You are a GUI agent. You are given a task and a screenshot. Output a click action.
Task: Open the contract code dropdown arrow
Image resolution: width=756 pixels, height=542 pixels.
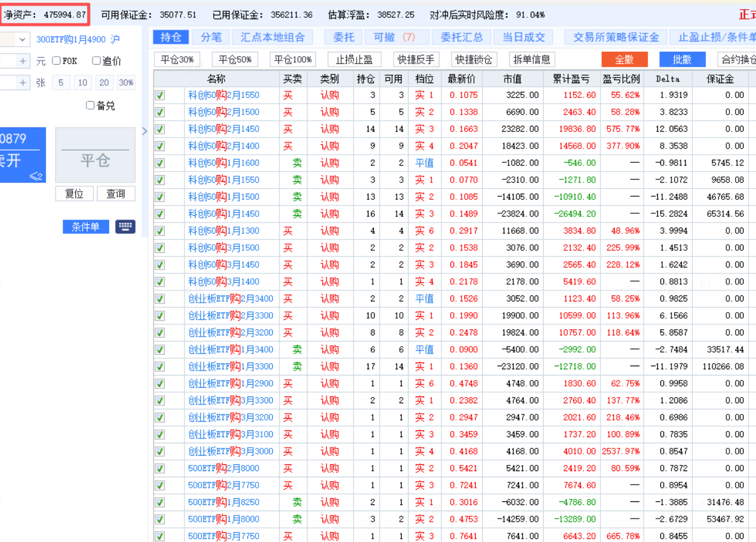23,39
